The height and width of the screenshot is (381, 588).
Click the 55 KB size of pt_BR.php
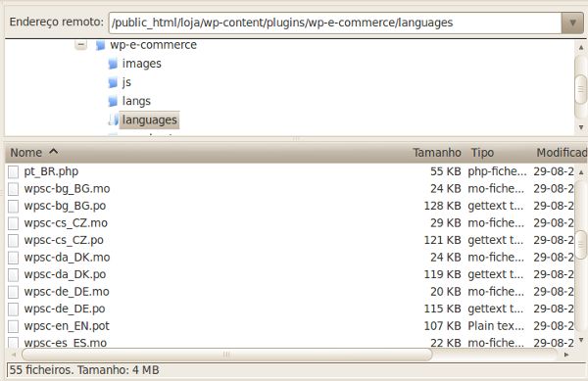coord(446,171)
